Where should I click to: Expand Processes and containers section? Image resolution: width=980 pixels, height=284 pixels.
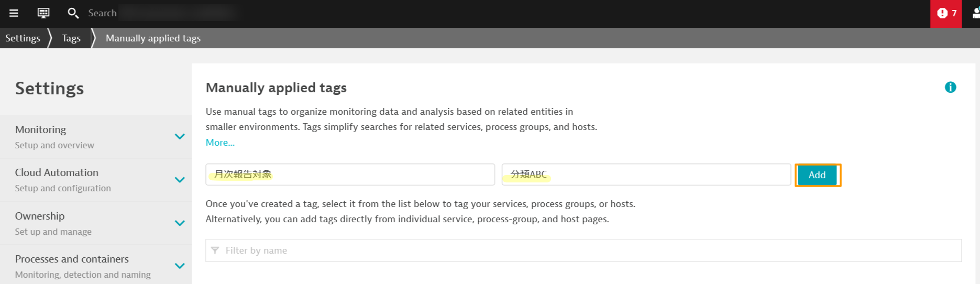pyautogui.click(x=180, y=266)
